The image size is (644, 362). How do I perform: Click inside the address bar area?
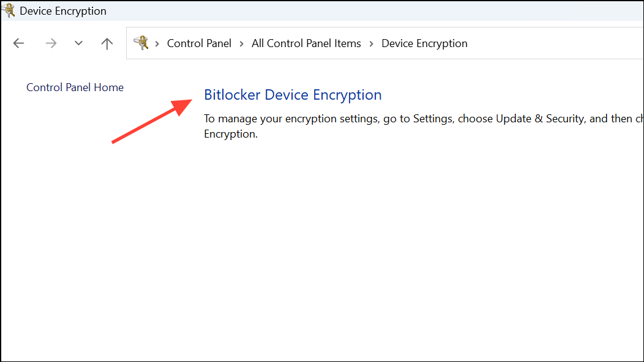(x=551, y=43)
